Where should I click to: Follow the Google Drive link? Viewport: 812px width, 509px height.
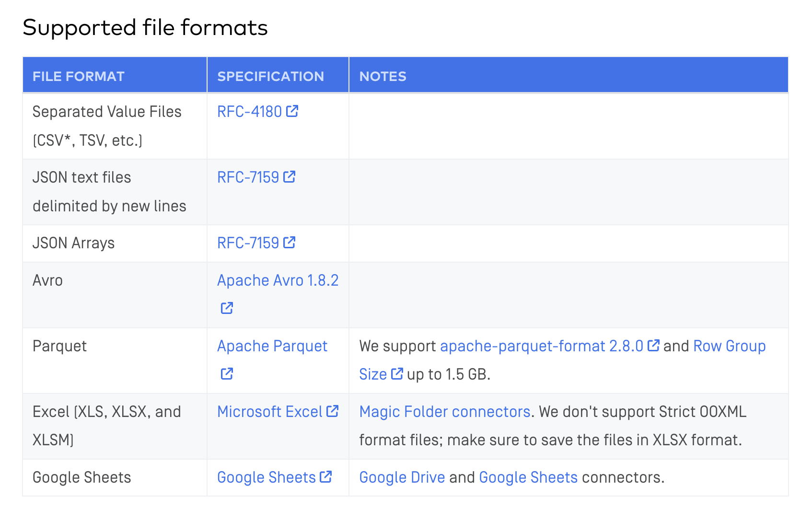click(402, 477)
